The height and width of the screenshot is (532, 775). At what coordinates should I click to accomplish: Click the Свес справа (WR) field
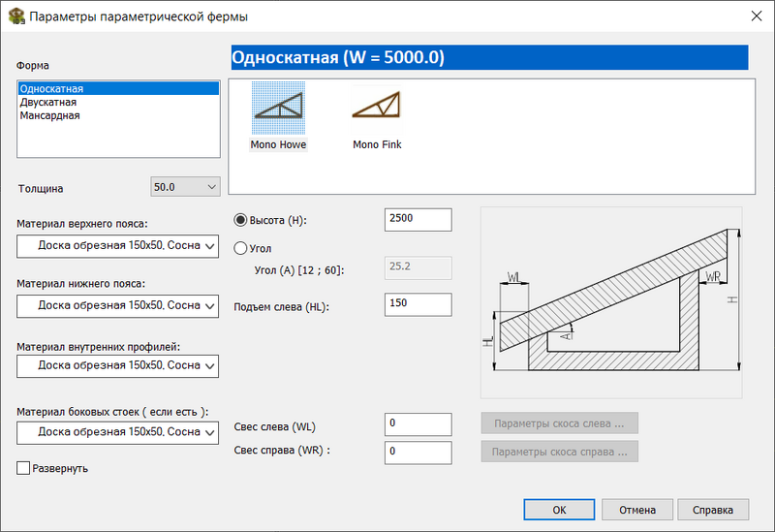pos(418,453)
